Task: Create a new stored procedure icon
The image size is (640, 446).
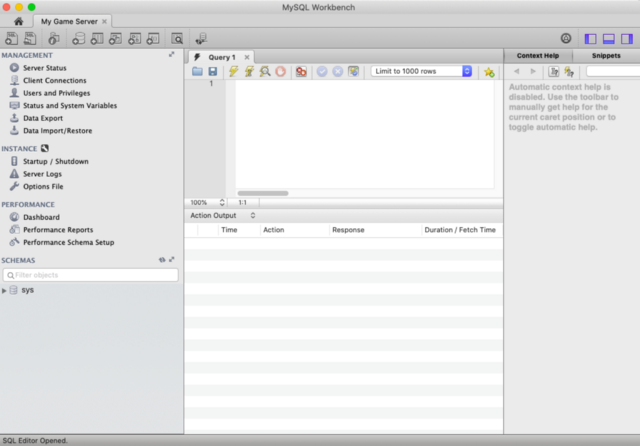Action: point(134,38)
